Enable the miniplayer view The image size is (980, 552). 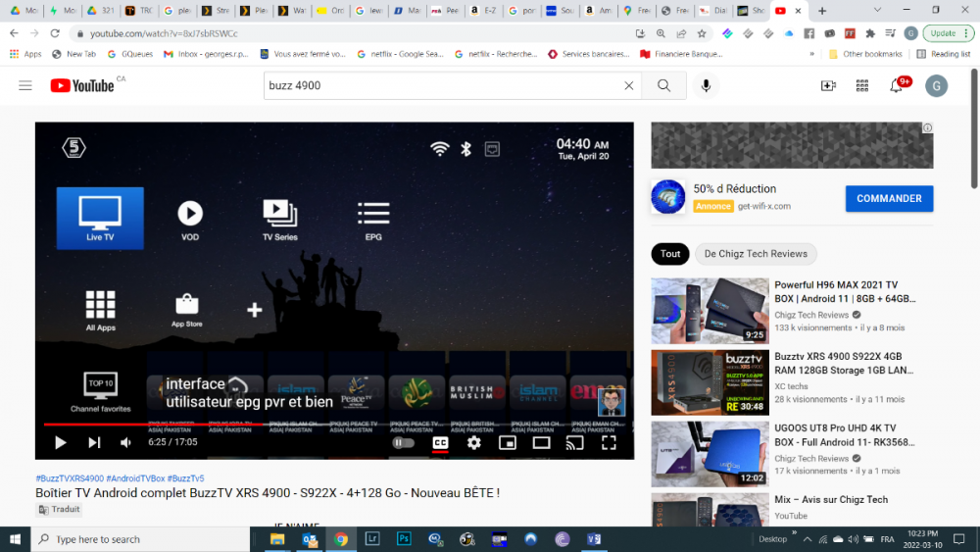pos(508,442)
